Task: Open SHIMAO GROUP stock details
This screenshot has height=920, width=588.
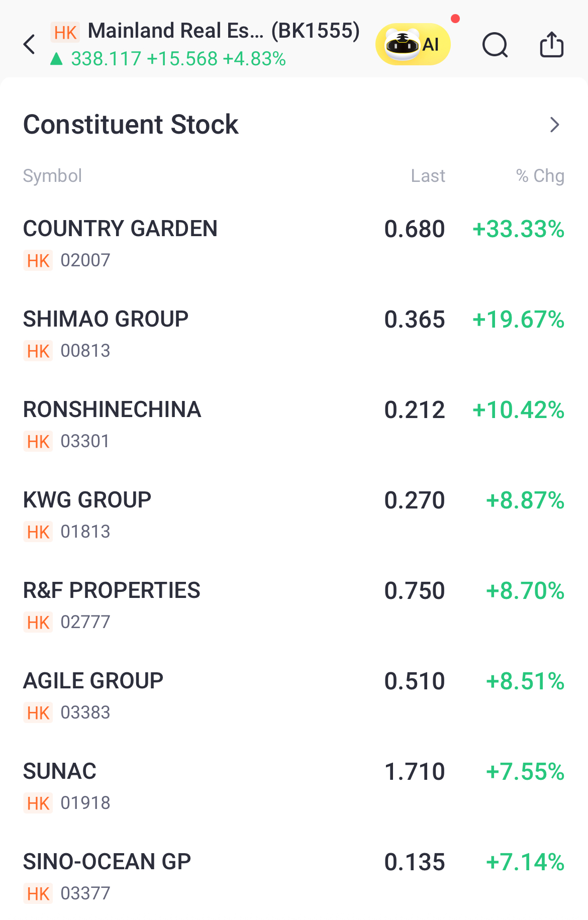Action: 294,335
